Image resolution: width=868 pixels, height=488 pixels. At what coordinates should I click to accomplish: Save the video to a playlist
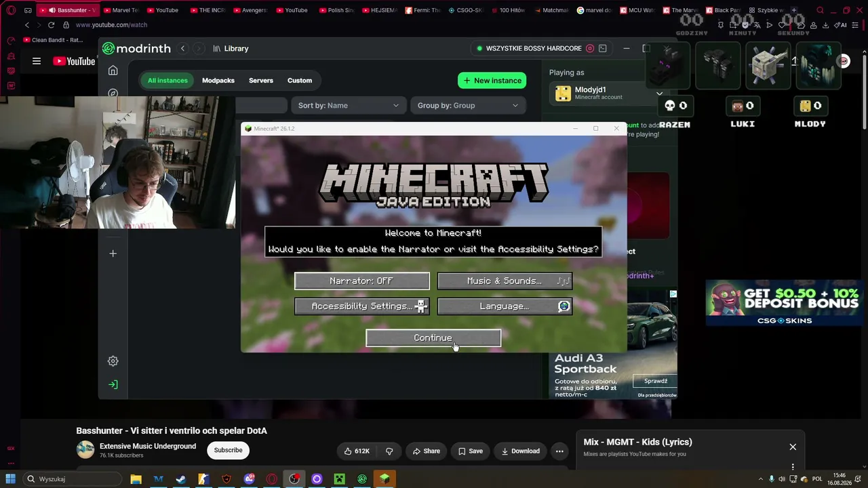point(471,451)
